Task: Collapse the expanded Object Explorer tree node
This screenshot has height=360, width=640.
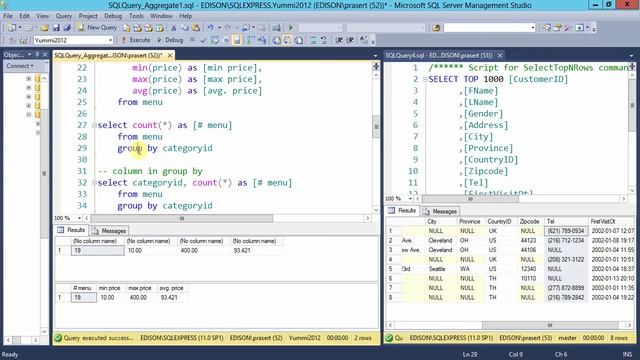Action: 29,115
